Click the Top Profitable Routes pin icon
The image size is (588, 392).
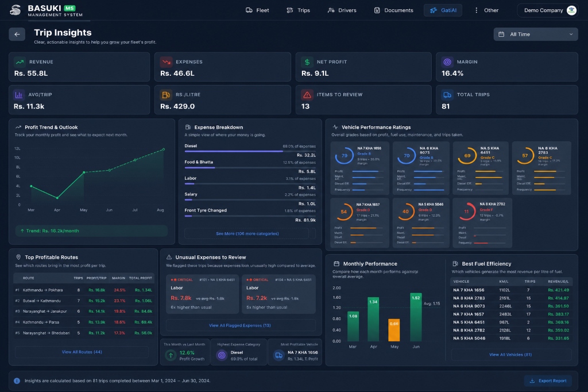18,257
